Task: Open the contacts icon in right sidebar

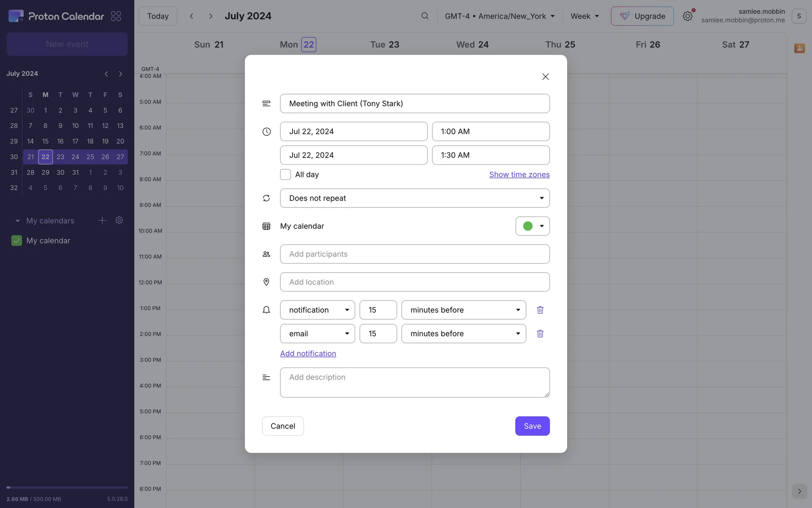Action: coord(799,48)
